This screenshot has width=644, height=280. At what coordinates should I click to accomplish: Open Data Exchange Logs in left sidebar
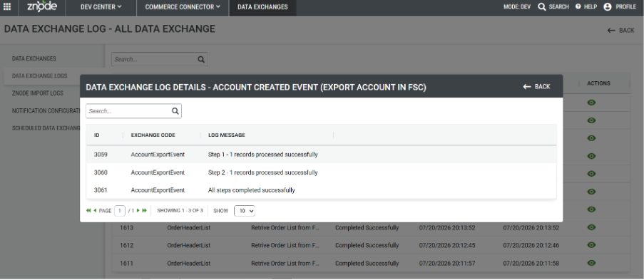click(x=40, y=76)
